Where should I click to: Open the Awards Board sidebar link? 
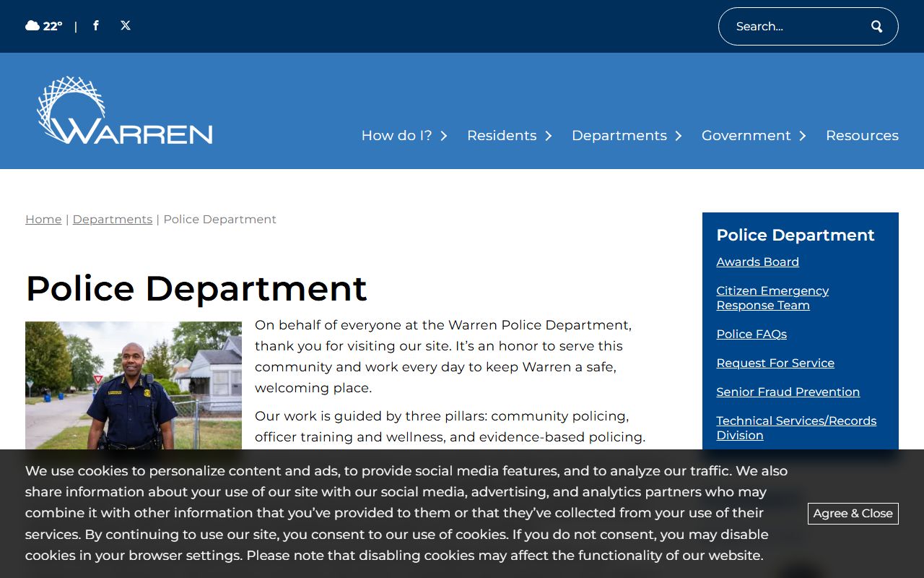click(x=757, y=262)
